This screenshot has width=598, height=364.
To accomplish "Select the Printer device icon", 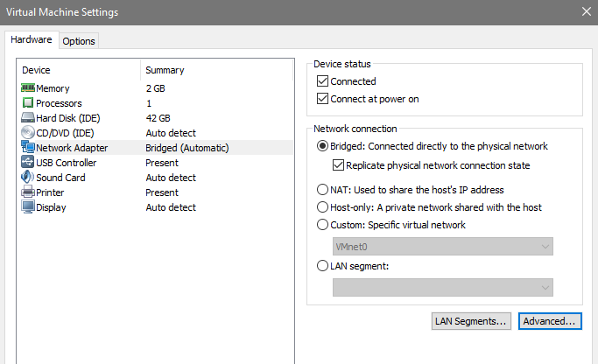I will tap(27, 192).
